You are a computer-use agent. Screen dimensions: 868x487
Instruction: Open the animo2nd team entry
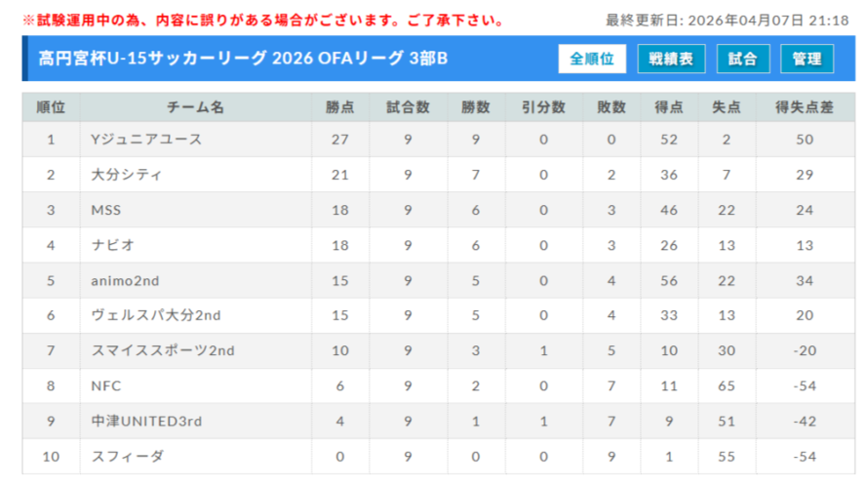(x=124, y=280)
